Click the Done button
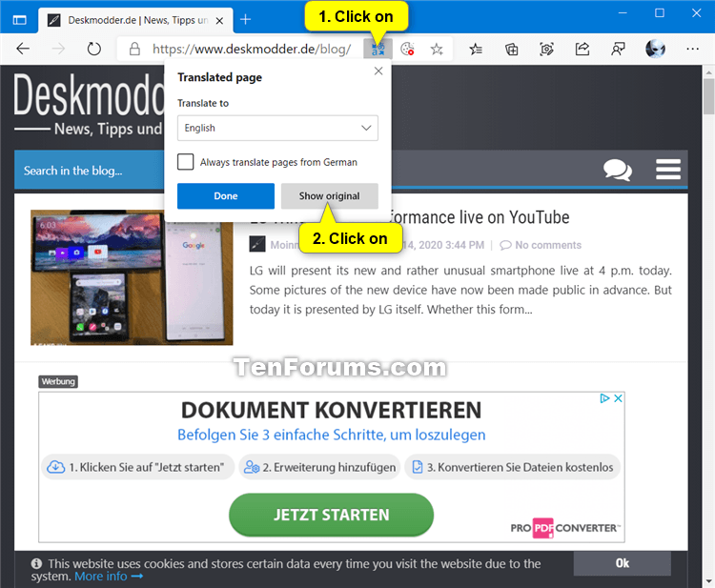The image size is (715, 588). coord(226,196)
